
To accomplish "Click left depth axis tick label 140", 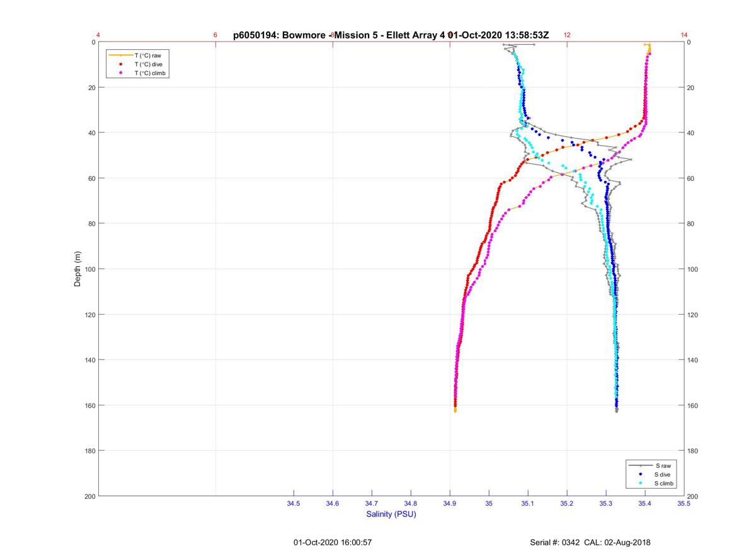I will coord(89,360).
